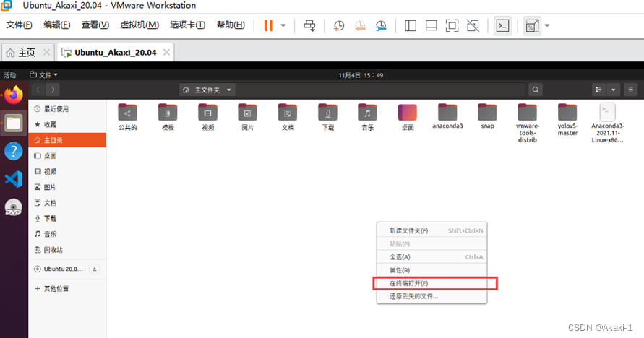This screenshot has width=644, height=338.
Task: Go back in the file manager
Action: click(38, 90)
